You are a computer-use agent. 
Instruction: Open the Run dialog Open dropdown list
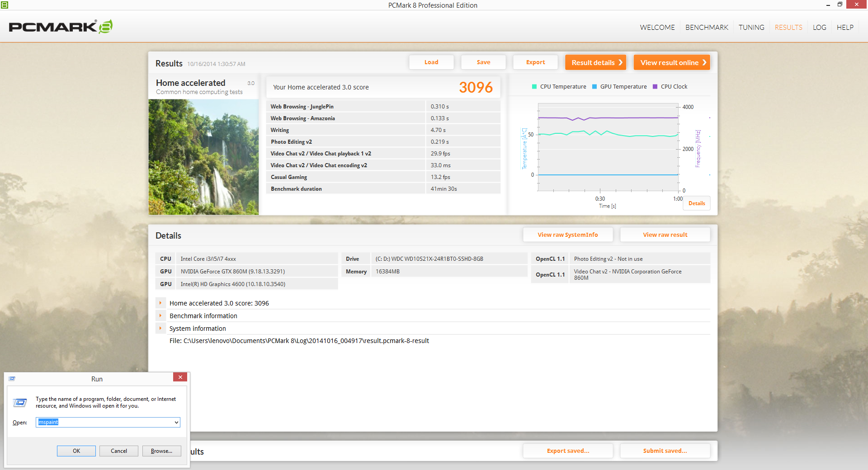[x=176, y=422]
